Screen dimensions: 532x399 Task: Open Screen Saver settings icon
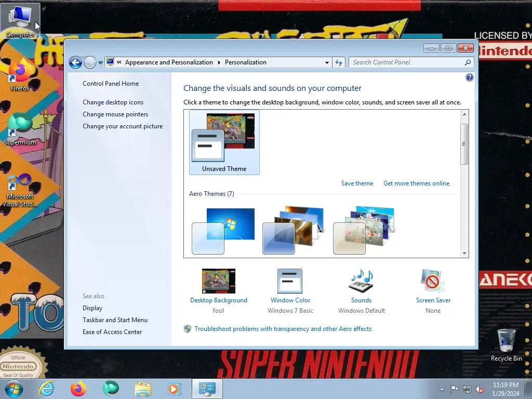(433, 281)
